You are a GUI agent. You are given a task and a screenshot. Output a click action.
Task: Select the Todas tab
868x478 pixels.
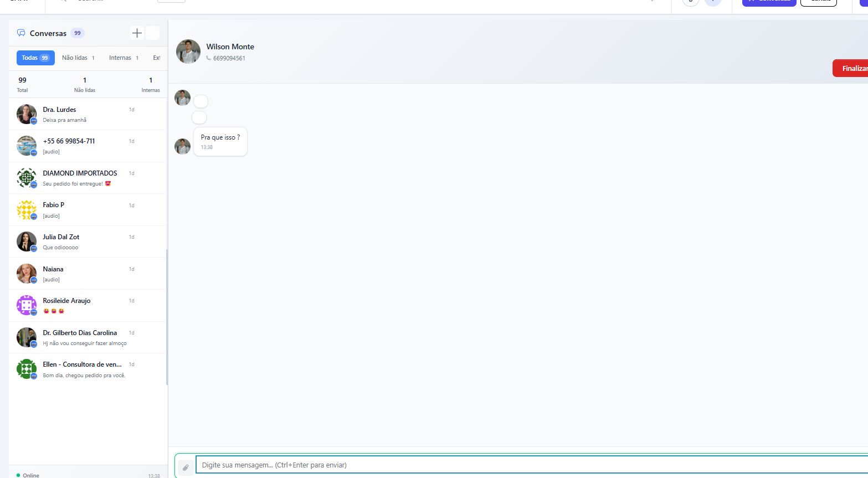coord(35,58)
